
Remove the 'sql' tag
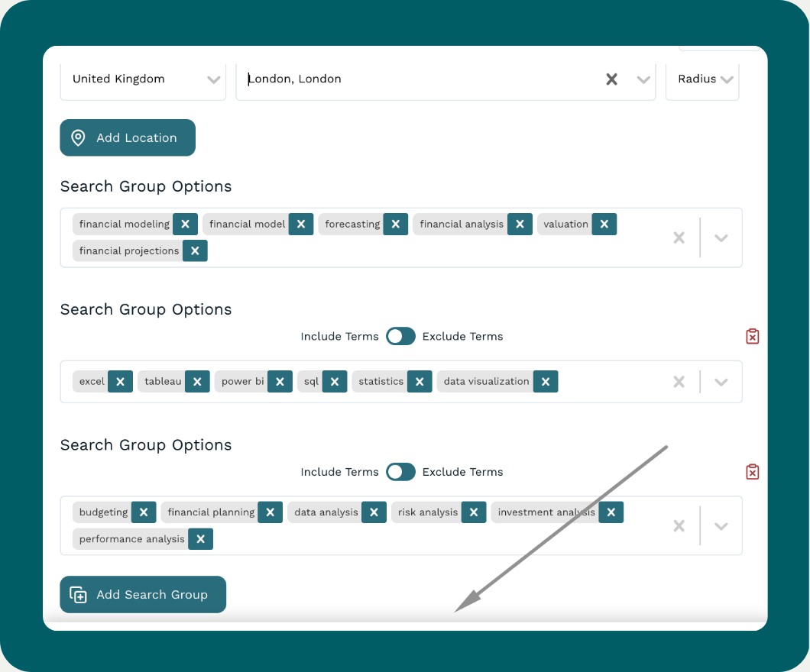coord(335,381)
